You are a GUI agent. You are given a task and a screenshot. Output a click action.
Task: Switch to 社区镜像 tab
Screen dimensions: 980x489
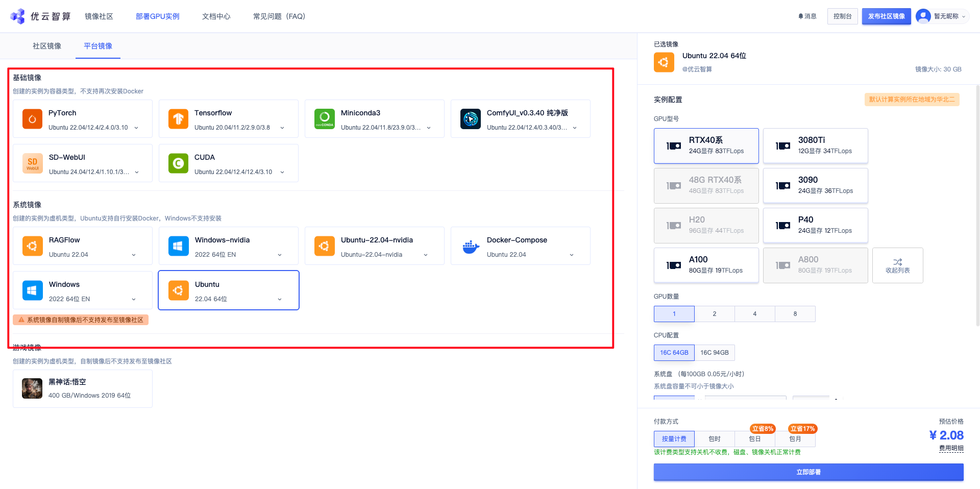click(x=47, y=46)
